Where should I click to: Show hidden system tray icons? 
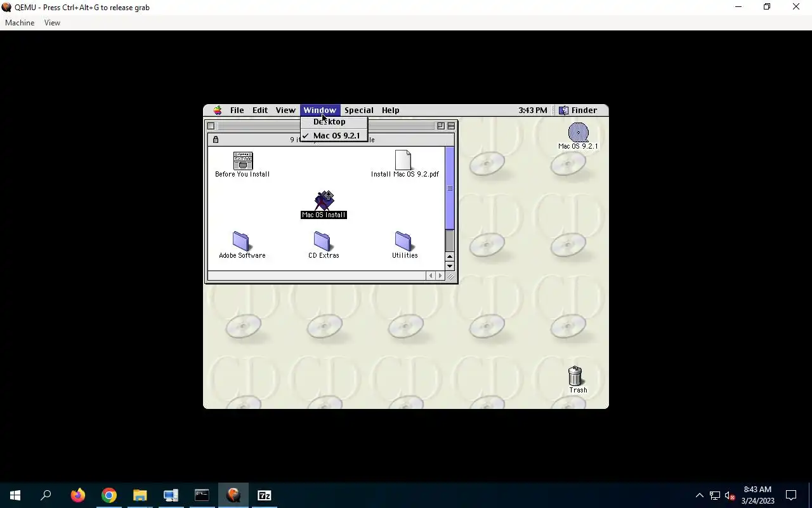coord(699,495)
